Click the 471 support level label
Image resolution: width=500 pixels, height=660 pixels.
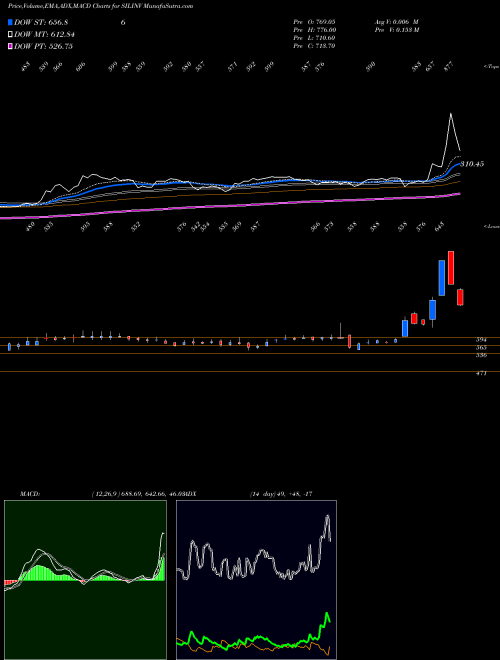tap(481, 373)
